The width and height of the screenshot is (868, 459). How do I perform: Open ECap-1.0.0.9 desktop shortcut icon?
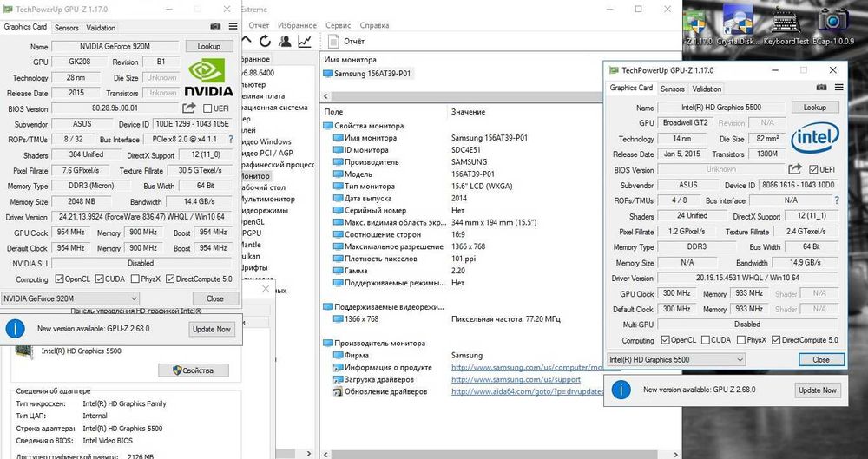832,20
